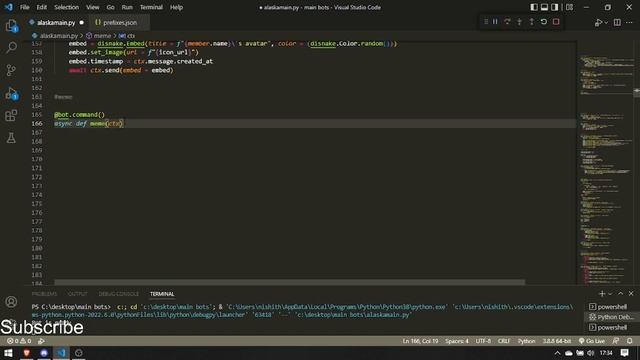Open the Extensions view
This screenshot has height=360, width=640.
11,116
